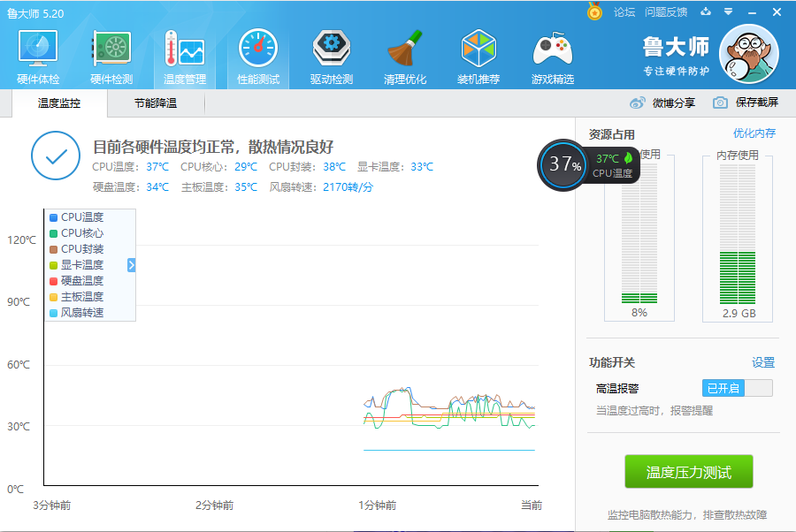Viewport: 796px width, 532px height.
Task: Click the 优化内存 link
Action: pyautogui.click(x=754, y=133)
